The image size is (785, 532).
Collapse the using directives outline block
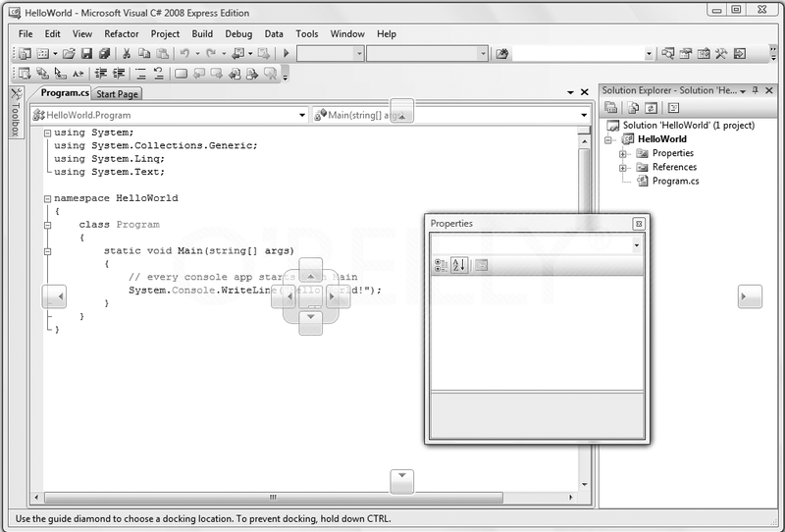point(47,133)
